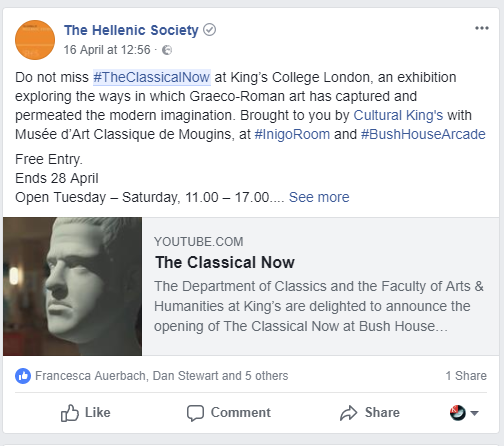The image size is (504, 446).
Task: Click the blue like reaction icon
Action: [x=23, y=376]
